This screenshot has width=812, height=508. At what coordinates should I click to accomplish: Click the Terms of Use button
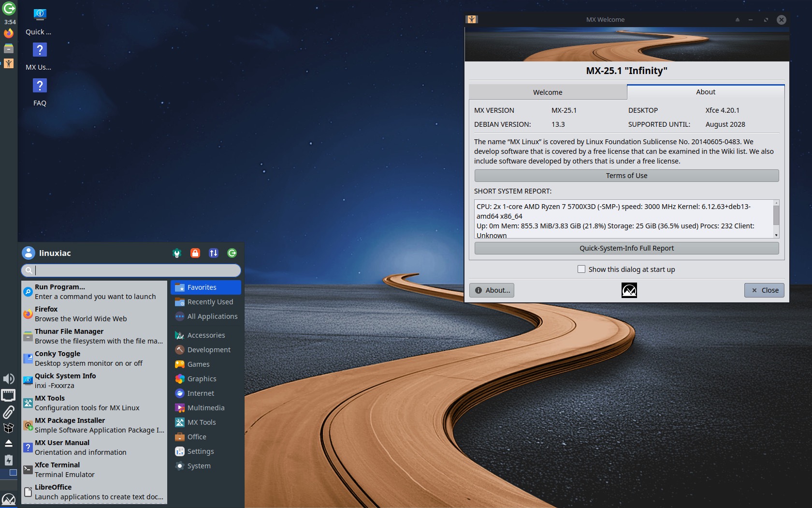coord(626,175)
